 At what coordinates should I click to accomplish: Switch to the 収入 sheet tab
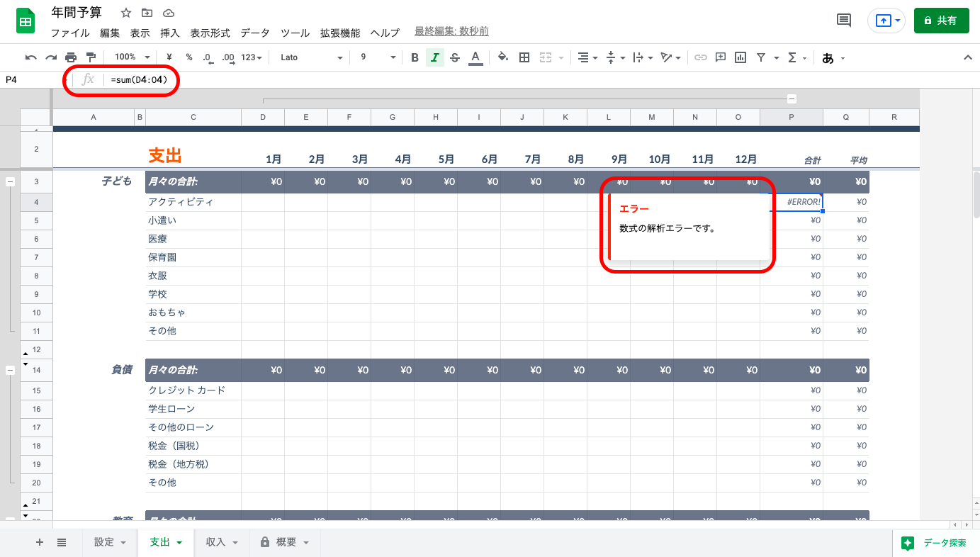(221, 542)
